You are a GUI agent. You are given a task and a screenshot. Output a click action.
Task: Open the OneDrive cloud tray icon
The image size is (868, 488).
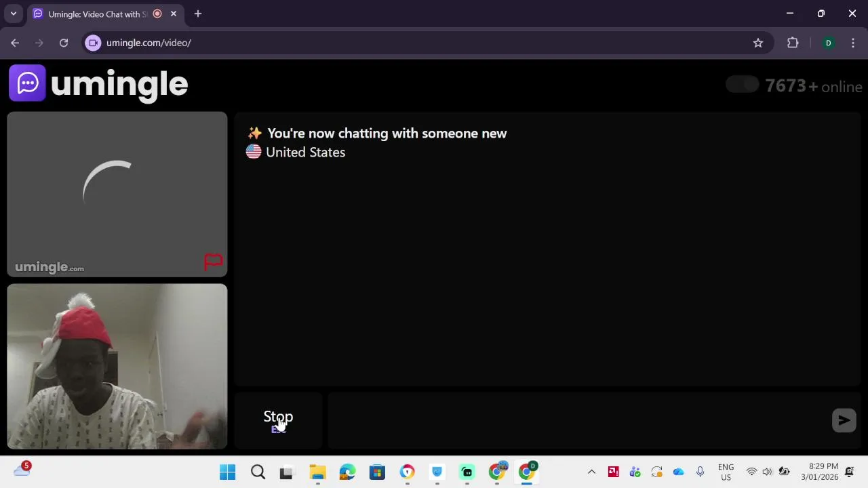click(x=678, y=472)
